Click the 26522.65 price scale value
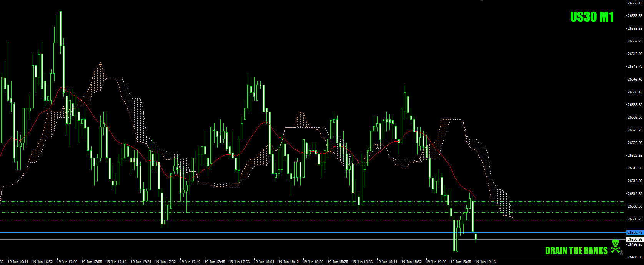This screenshot has height=265, width=644. [x=635, y=155]
